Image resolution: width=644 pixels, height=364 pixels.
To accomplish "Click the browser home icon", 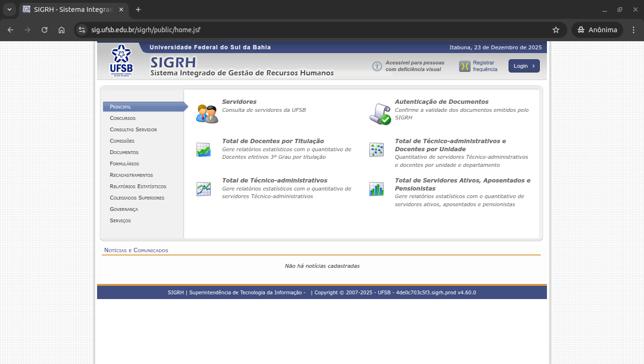I will [x=62, y=29].
